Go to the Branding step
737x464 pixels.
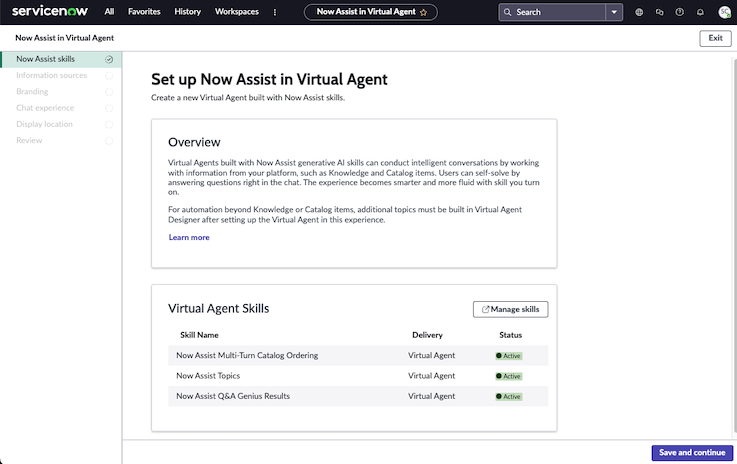32,92
